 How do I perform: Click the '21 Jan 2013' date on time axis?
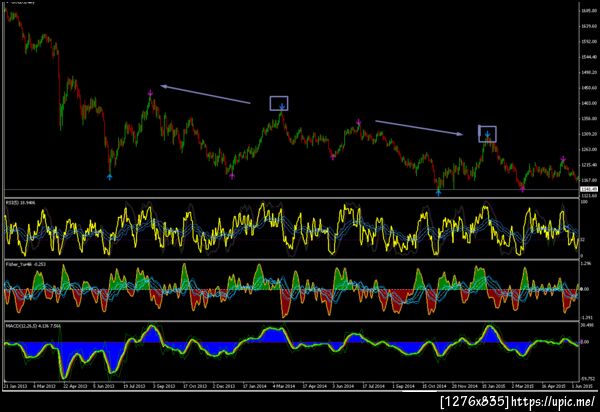pyautogui.click(x=16, y=386)
